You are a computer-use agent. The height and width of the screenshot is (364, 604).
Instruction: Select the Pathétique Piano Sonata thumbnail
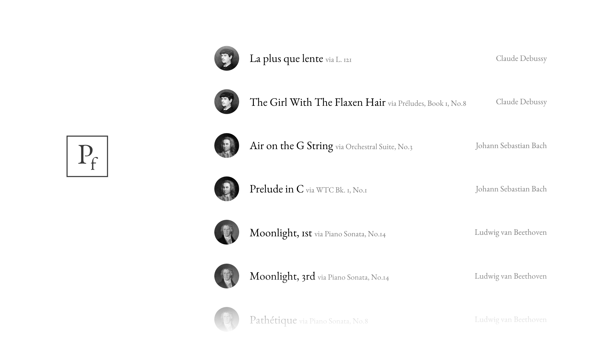226,320
